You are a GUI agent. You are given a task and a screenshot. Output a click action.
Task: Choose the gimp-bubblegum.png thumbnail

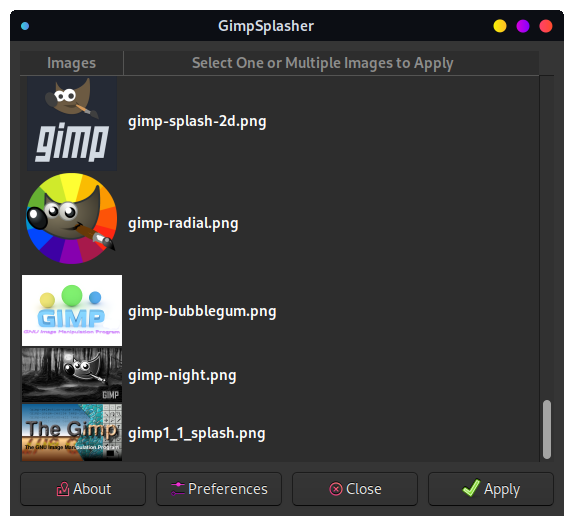click(x=72, y=310)
